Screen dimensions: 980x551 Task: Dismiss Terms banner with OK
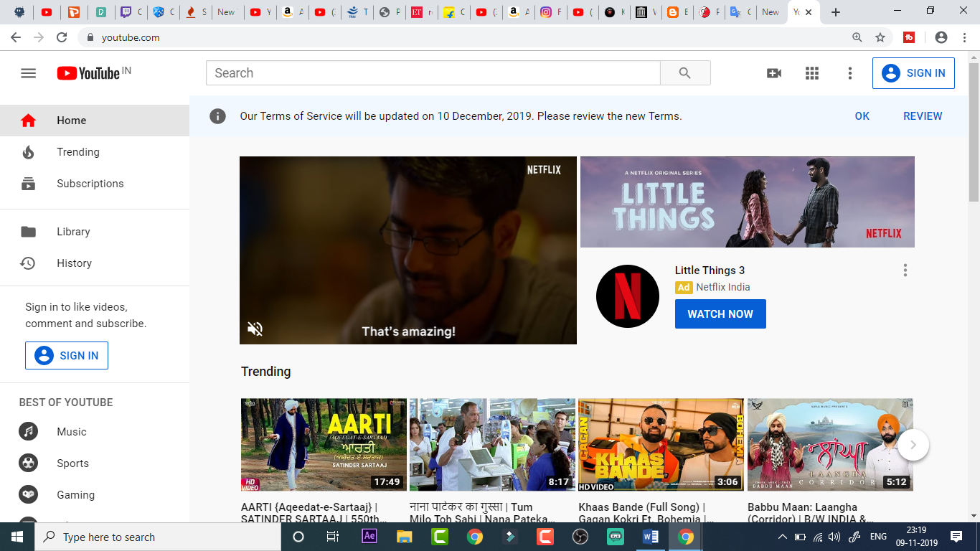coord(862,116)
